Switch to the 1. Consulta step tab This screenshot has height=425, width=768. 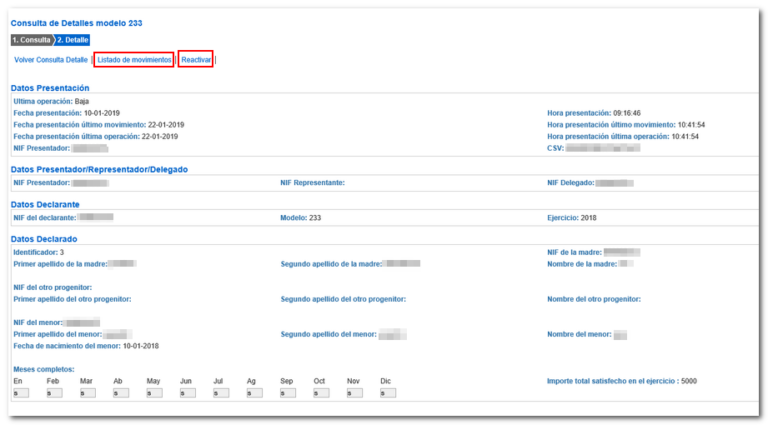[x=31, y=40]
